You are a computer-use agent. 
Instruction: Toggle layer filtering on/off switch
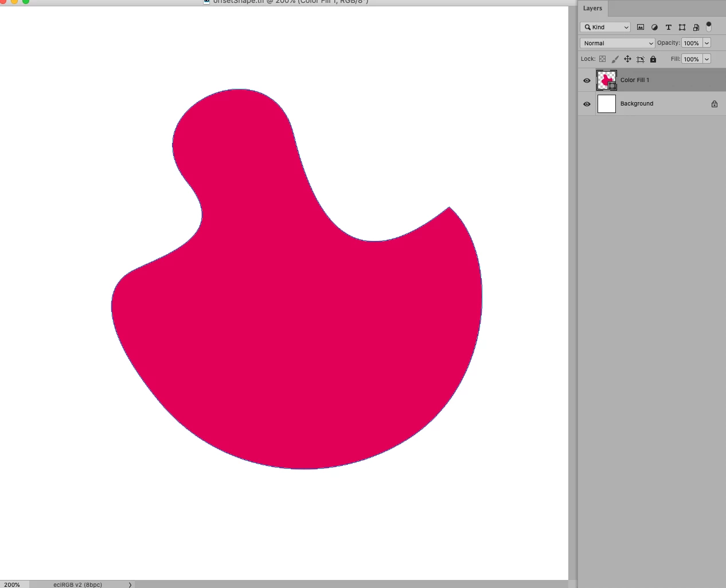708,26
